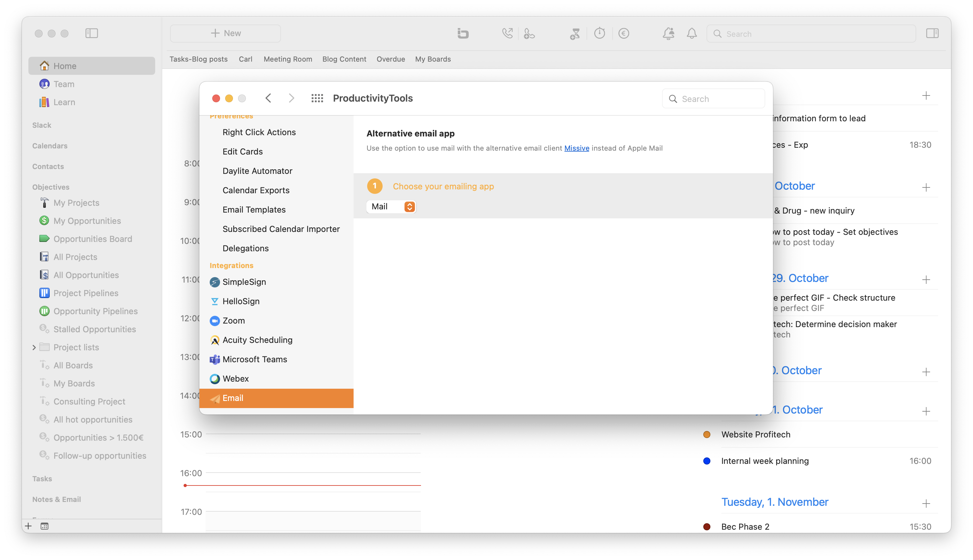Open the My Boards tab
Image resolution: width=973 pixels, height=560 pixels.
pyautogui.click(x=433, y=59)
